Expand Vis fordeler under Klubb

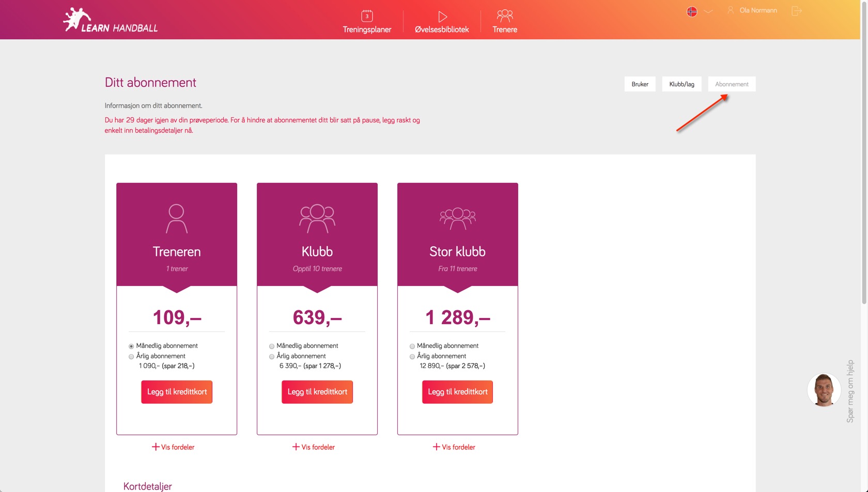[314, 447]
